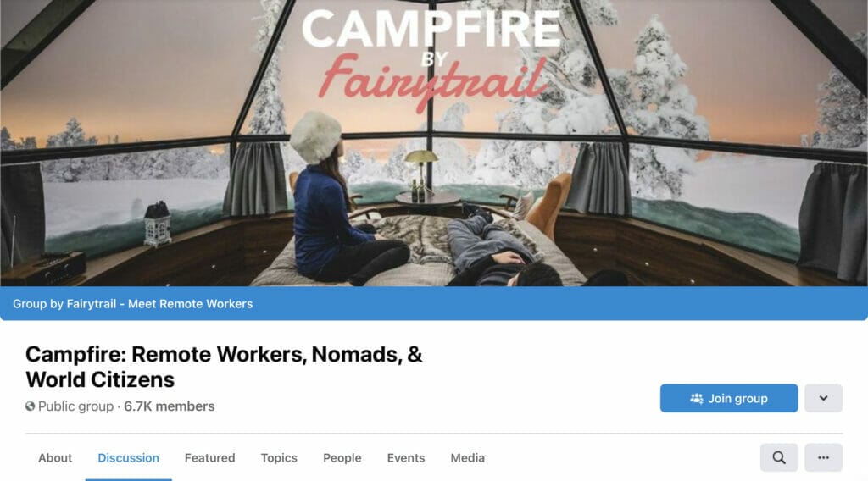This screenshot has height=481, width=868.
Task: Open the three-dots more options menu
Action: [x=823, y=458]
